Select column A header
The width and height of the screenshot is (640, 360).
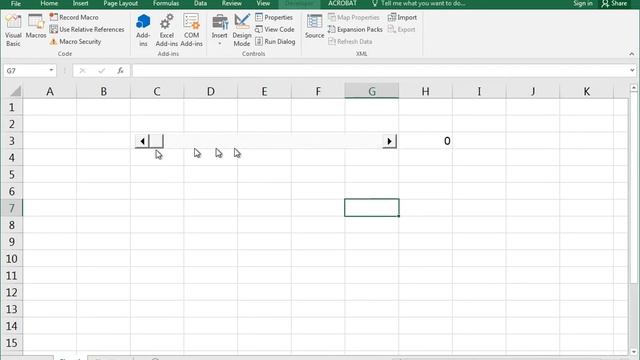(50, 91)
